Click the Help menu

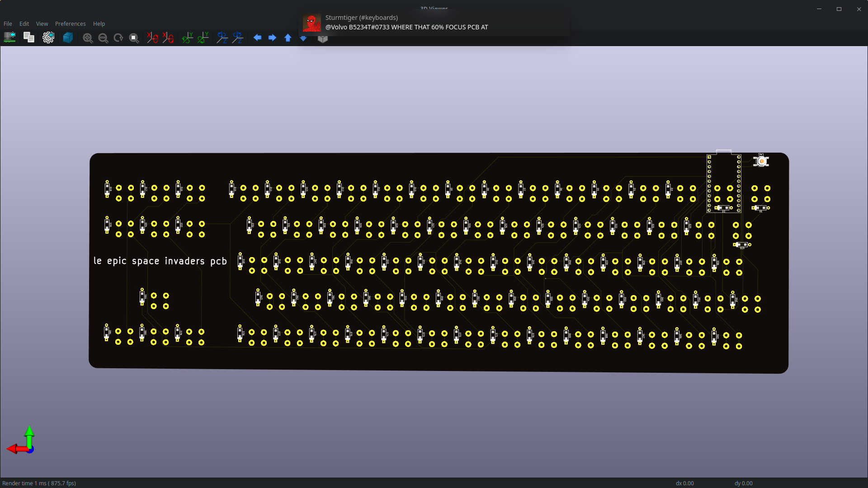(x=99, y=23)
